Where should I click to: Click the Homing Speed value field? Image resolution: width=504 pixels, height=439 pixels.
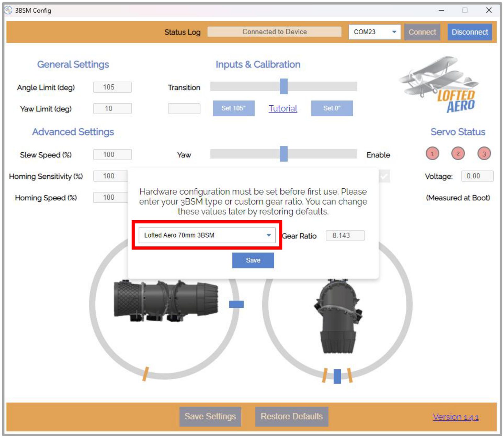(x=111, y=197)
